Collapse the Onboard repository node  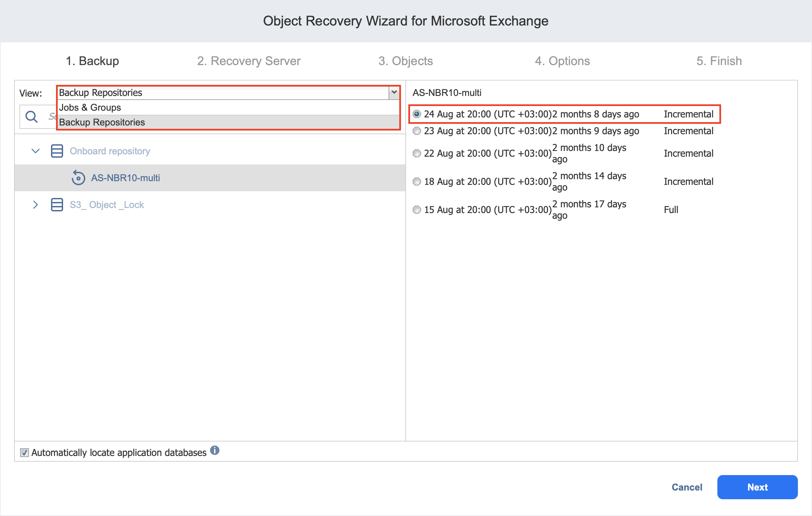coord(36,151)
